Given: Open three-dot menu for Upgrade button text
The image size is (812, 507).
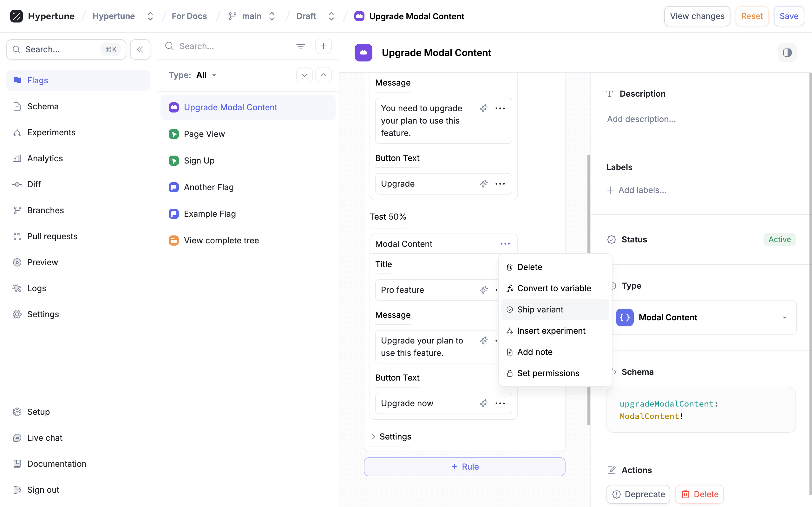Looking at the screenshot, I should click(x=500, y=184).
